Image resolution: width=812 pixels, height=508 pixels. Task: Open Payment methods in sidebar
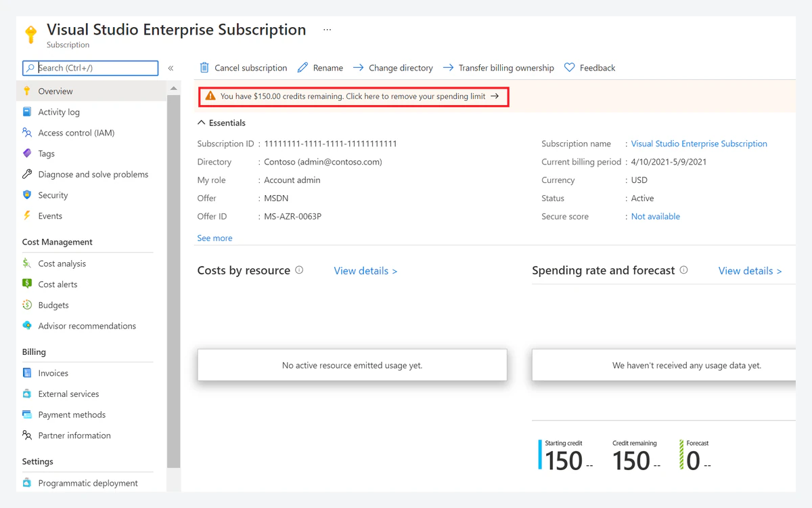click(91, 415)
